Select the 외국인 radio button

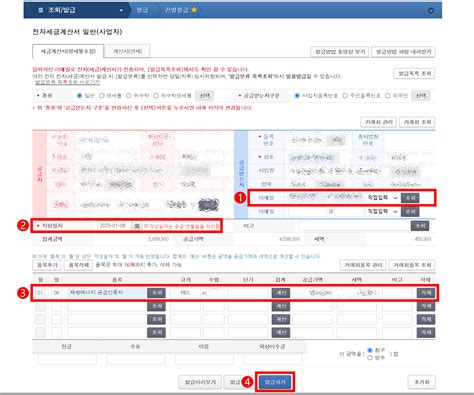click(x=387, y=96)
